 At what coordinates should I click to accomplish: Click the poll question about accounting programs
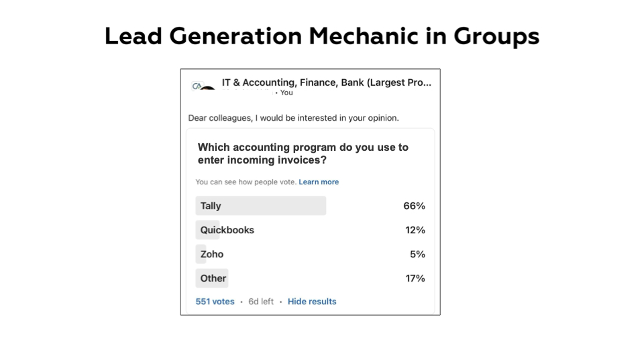[x=303, y=154]
